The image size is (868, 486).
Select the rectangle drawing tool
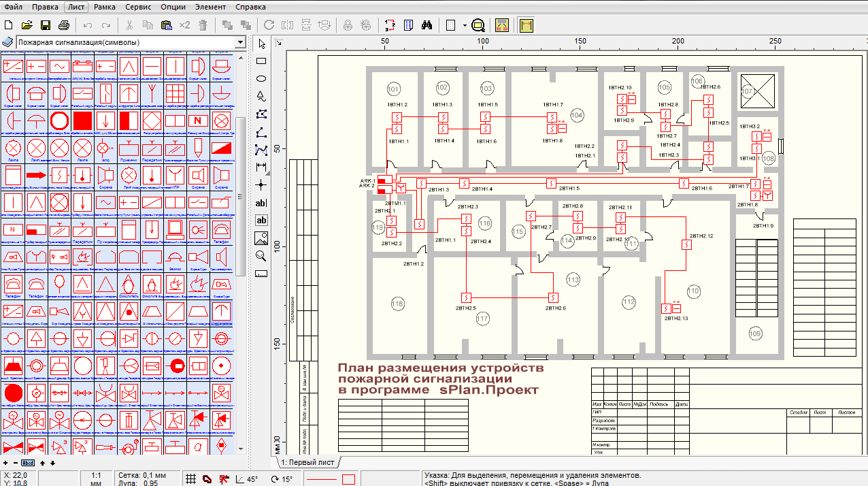click(261, 61)
